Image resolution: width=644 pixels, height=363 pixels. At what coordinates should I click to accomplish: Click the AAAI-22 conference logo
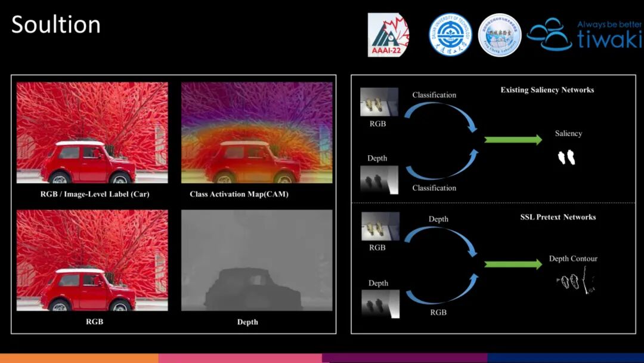point(388,35)
